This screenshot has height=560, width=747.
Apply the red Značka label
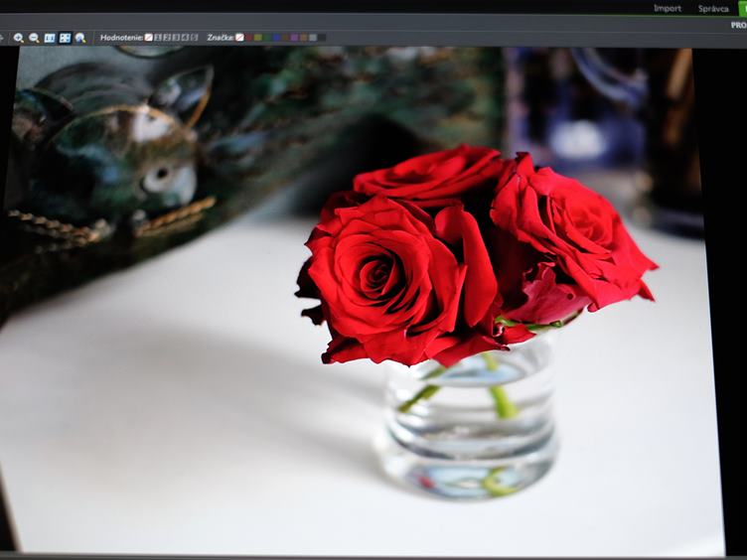click(x=248, y=37)
